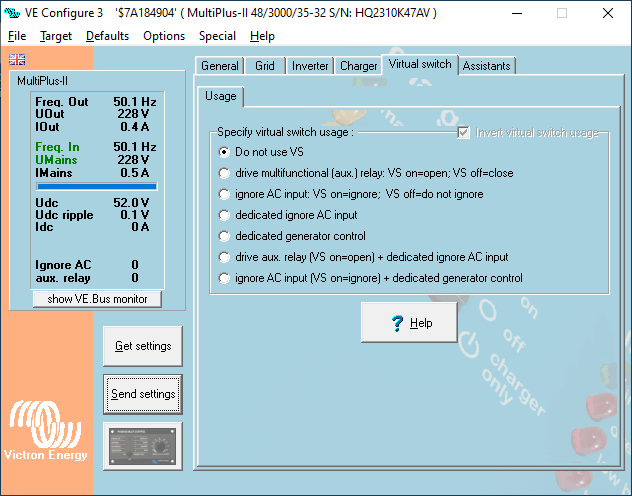This screenshot has width=632, height=496.
Task: Open the Target menu
Action: pyautogui.click(x=56, y=36)
